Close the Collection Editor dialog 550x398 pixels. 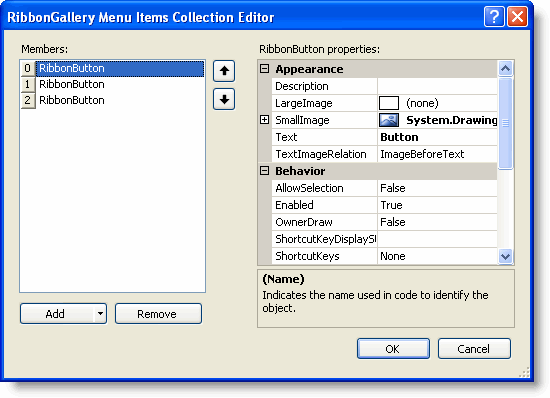point(517,16)
